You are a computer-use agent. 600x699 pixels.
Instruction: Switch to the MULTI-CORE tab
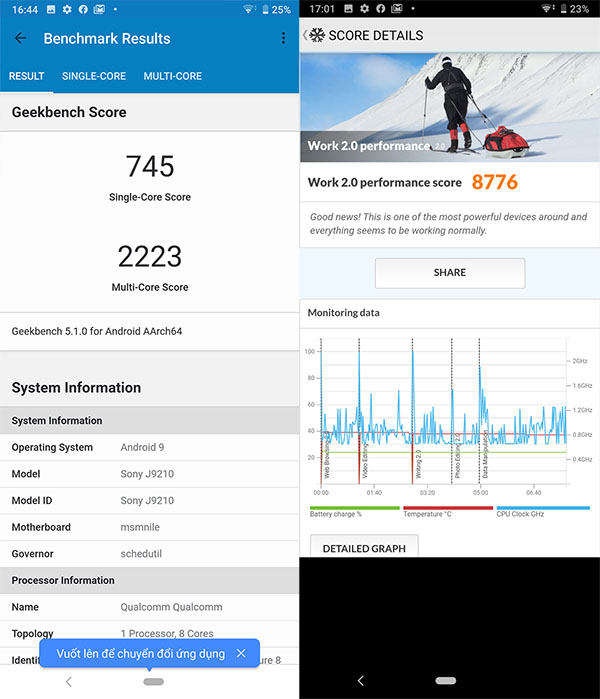173,76
